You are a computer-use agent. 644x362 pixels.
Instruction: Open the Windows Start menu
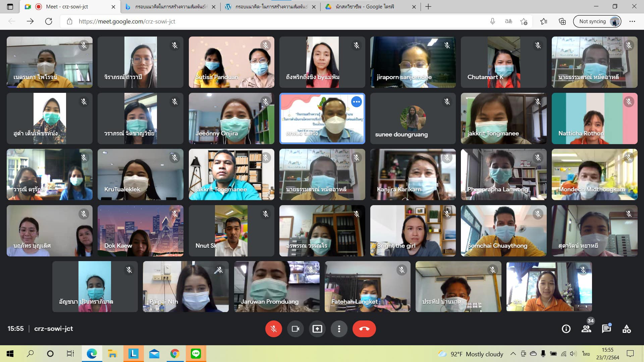[x=10, y=354]
